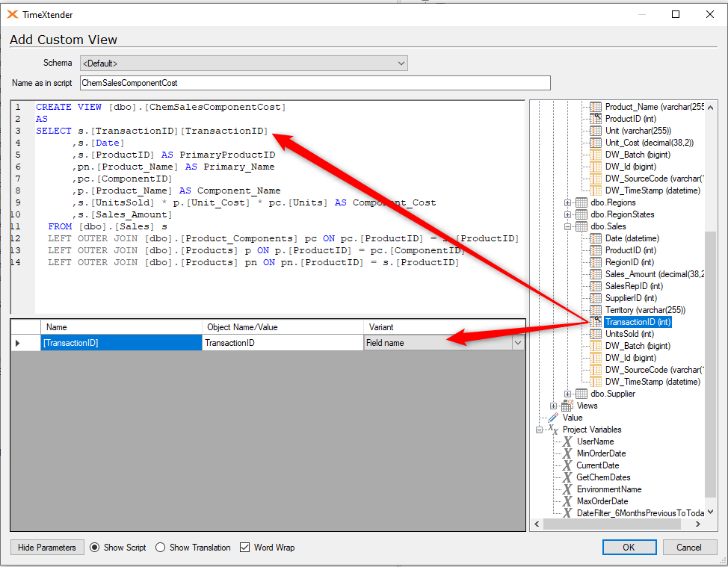Open the Variant Field name dropdown
The height and width of the screenshot is (567, 728).
(518, 343)
